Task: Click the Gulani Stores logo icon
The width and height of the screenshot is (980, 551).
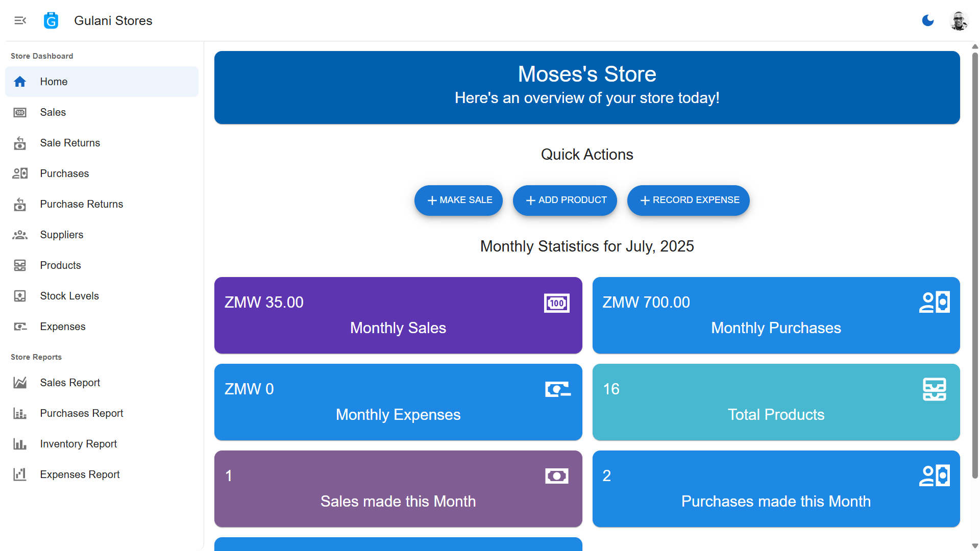Action: [51, 20]
